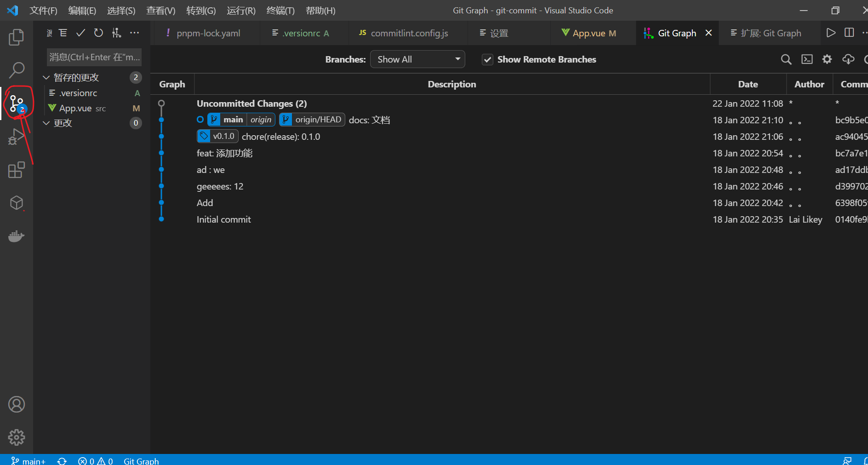Open the 查看(V) menu
The image size is (868, 465).
160,11
